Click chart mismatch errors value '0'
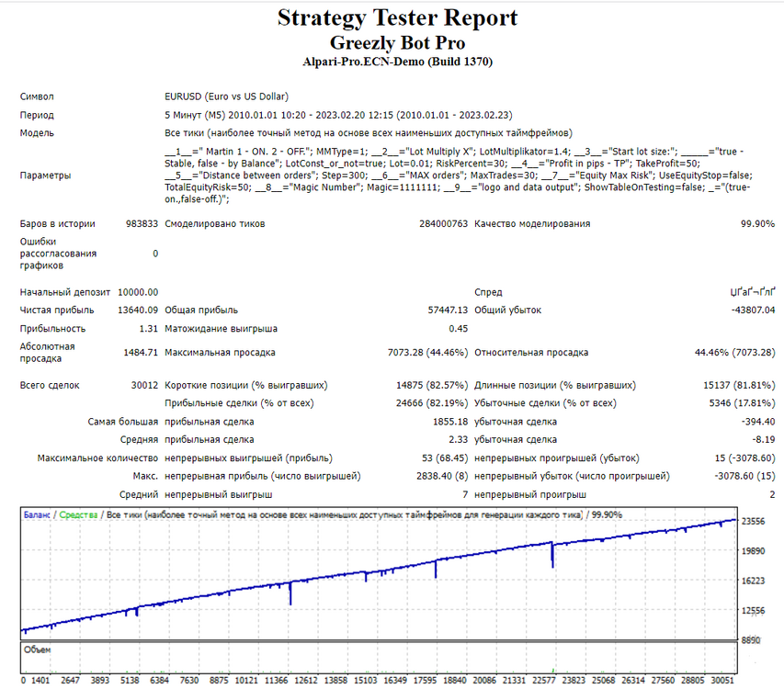This screenshot has width=784, height=689. pos(155,254)
